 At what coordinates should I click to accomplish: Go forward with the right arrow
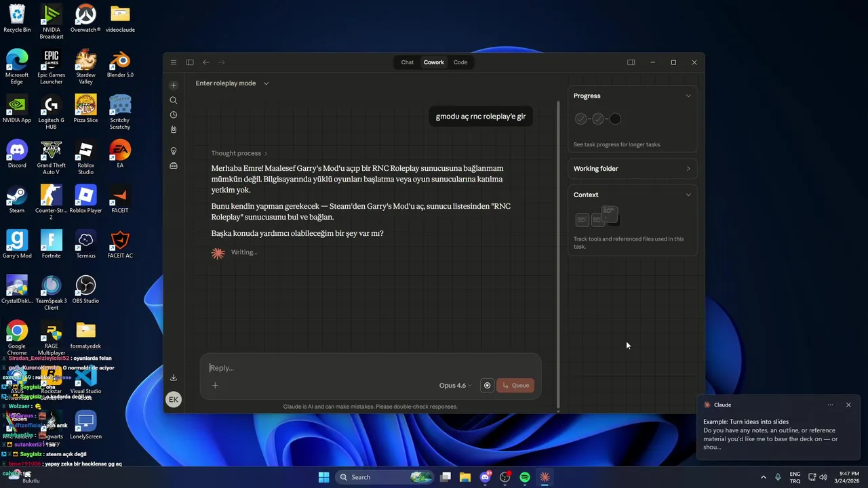click(x=222, y=62)
